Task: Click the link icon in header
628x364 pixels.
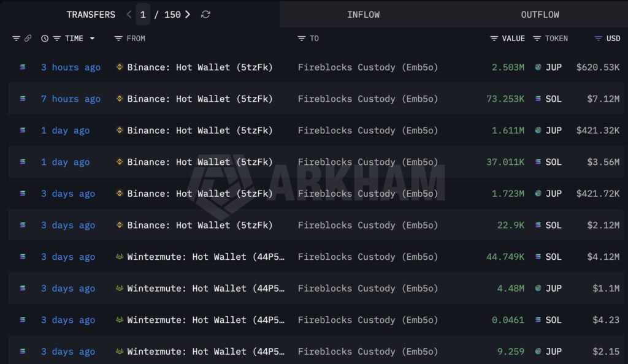Action: coord(28,39)
